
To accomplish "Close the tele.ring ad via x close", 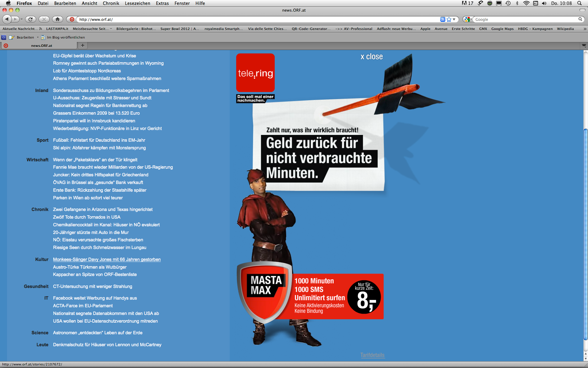I will [x=371, y=57].
